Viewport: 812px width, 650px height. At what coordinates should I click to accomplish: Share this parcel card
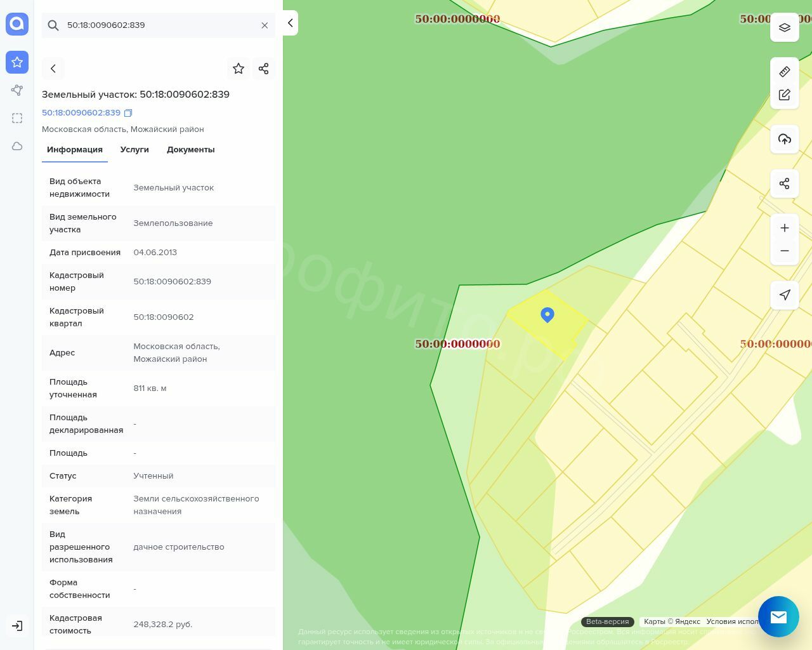pos(263,69)
